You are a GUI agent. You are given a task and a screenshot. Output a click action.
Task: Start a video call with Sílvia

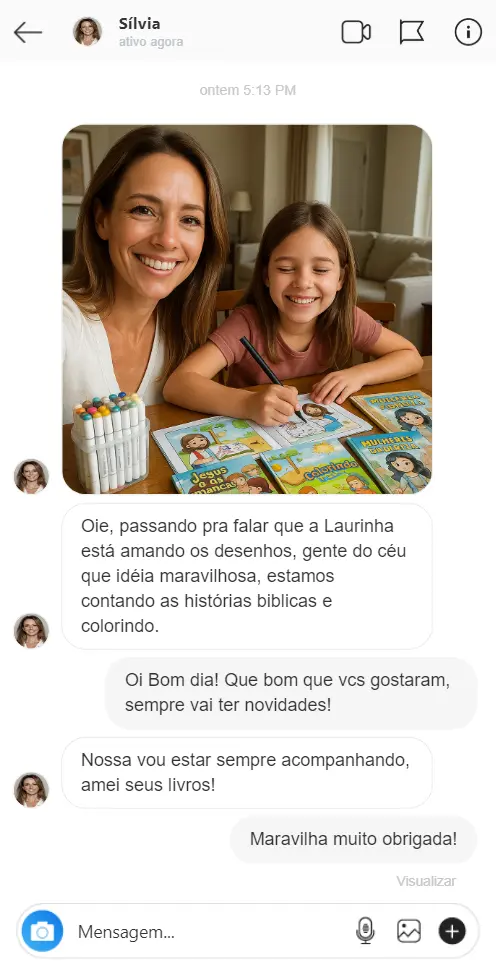pyautogui.click(x=356, y=32)
